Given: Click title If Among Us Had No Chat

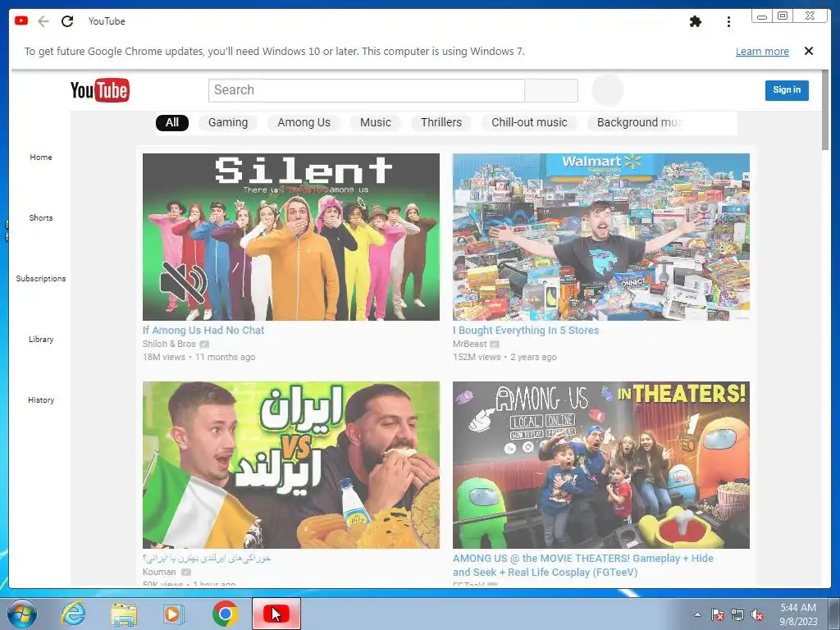Looking at the screenshot, I should click(x=203, y=330).
